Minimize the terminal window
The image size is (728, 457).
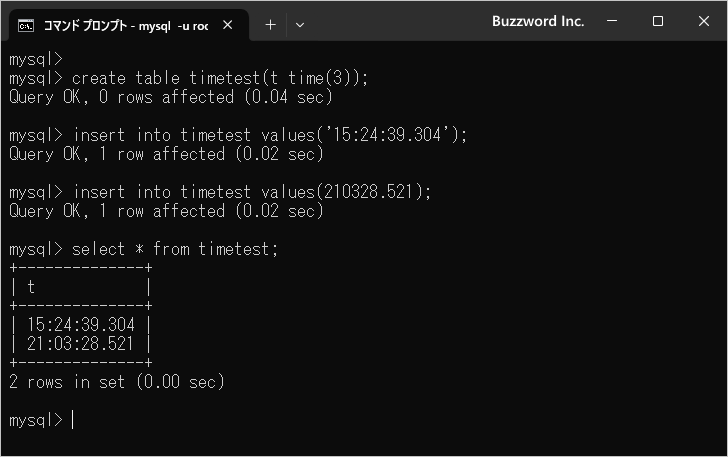(x=613, y=21)
